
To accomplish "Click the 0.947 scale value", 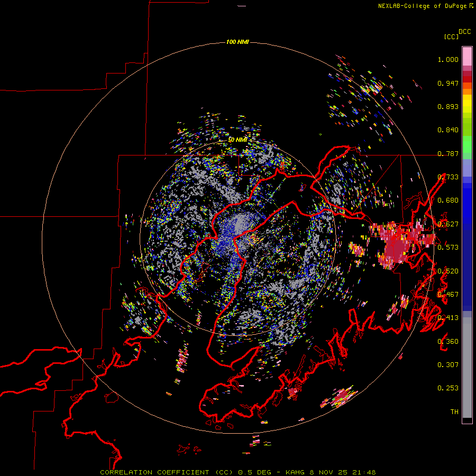I will (448, 83).
